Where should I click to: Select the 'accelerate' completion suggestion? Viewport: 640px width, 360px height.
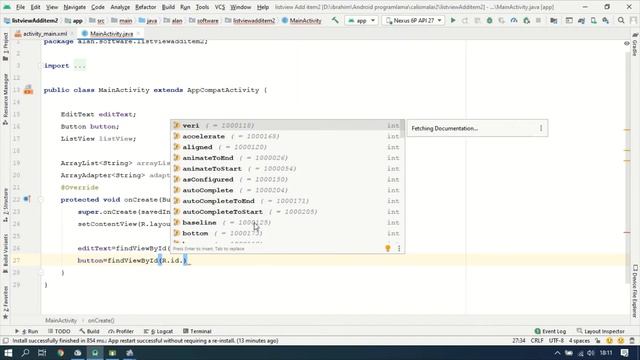click(x=287, y=136)
